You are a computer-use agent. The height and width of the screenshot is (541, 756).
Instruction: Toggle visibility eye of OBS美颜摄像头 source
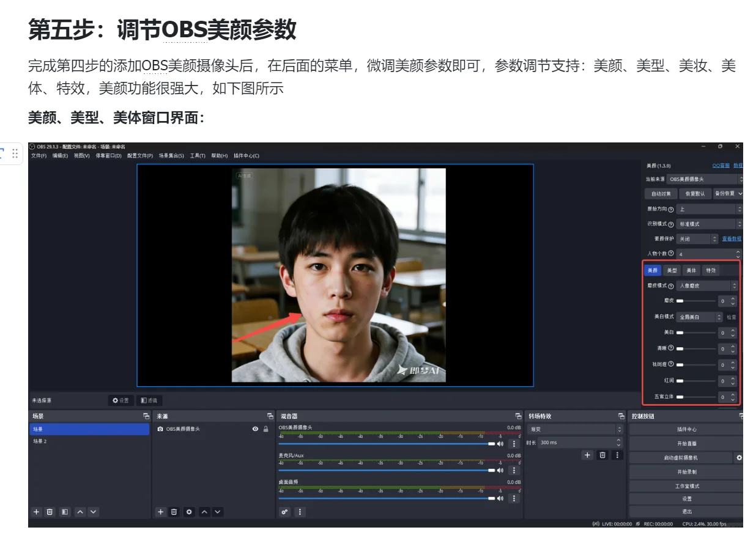(x=255, y=429)
